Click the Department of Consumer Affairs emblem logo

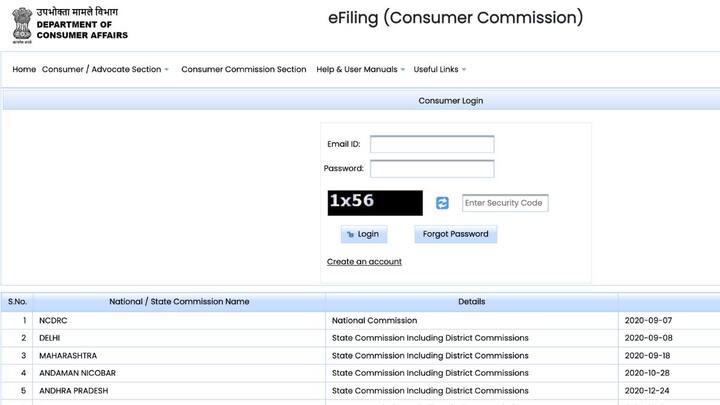coord(21,23)
